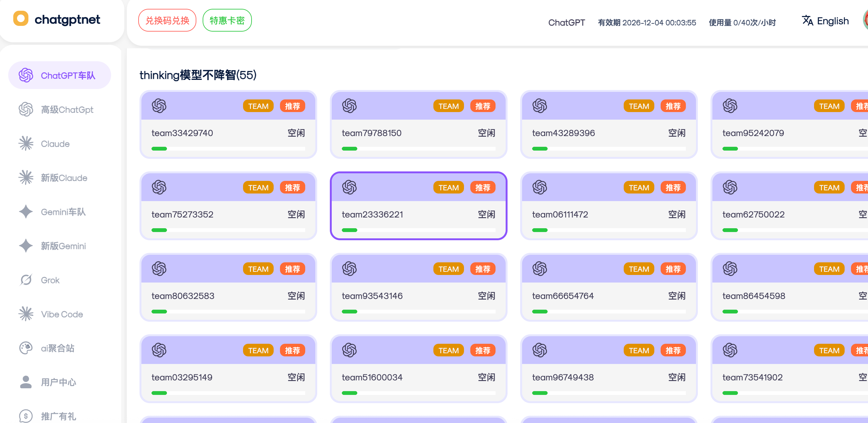This screenshot has height=423, width=868.
Task: Click the Grok sidebar icon
Action: (x=26, y=280)
